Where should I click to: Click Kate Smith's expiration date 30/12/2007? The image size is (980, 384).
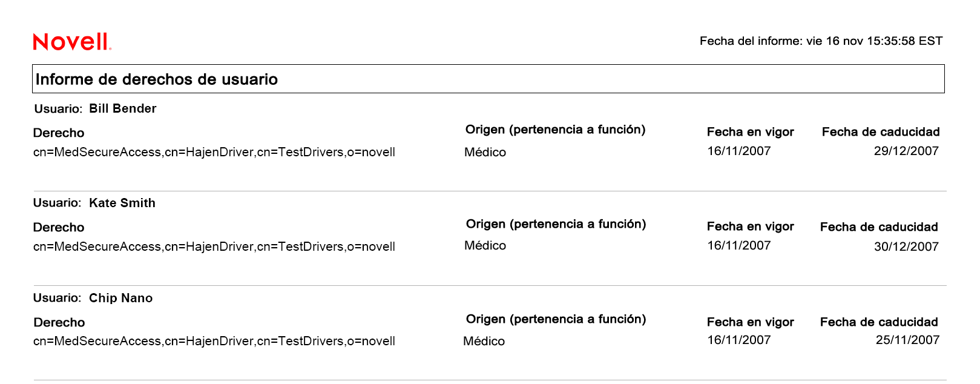[906, 247]
